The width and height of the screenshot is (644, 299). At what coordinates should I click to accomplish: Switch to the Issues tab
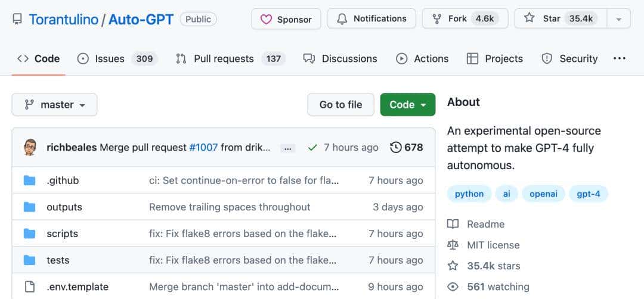[117, 58]
